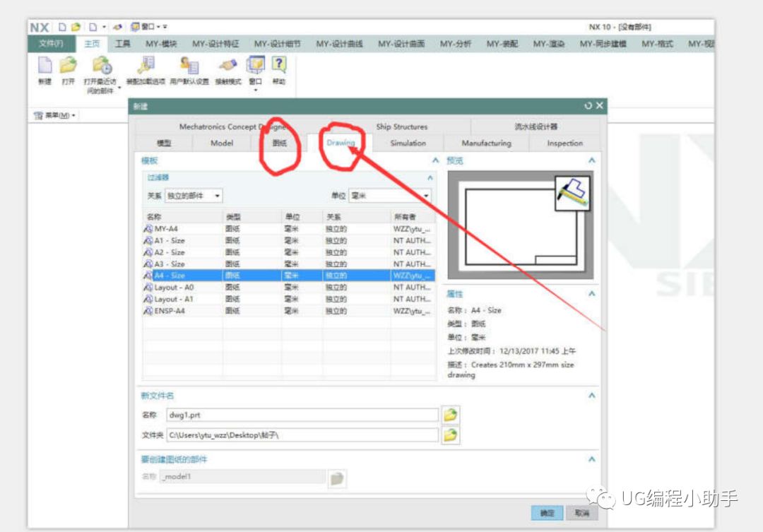Open the 菜单(M) menu dropdown
The width and height of the screenshot is (763, 532).
click(x=54, y=115)
